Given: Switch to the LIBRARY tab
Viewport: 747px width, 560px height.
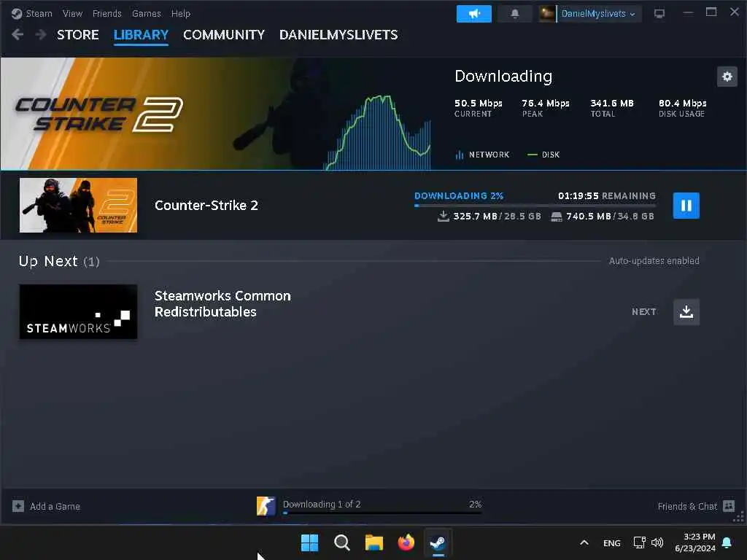Looking at the screenshot, I should [x=141, y=35].
